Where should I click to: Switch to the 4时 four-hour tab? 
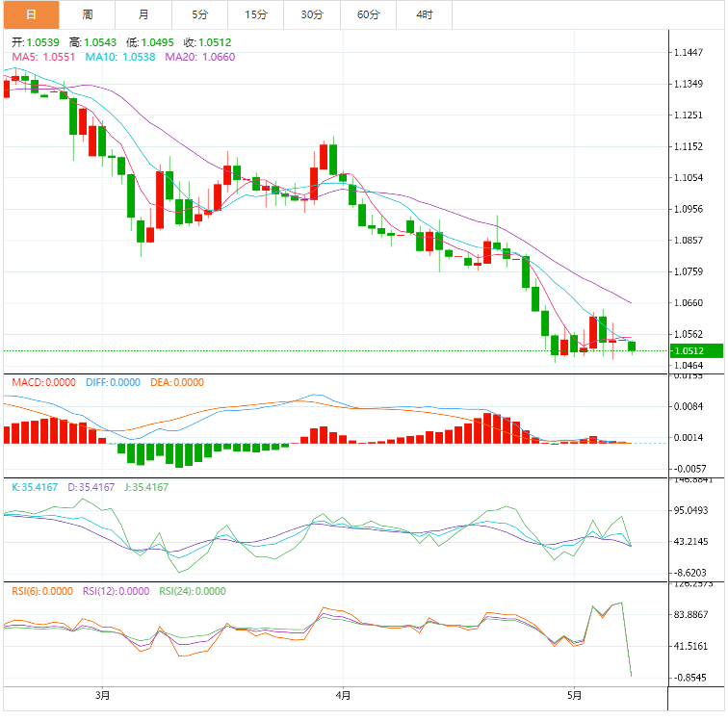425,14
